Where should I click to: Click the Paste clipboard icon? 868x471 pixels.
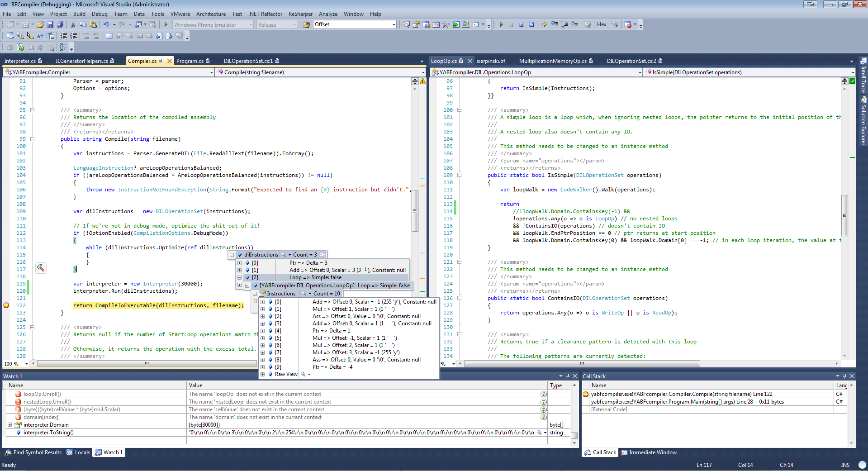tap(93, 24)
